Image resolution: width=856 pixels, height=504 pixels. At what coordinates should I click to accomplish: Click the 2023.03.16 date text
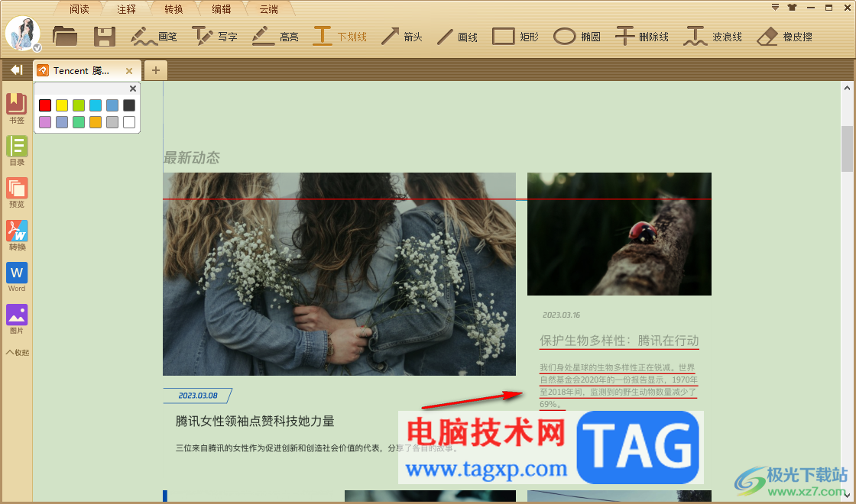tap(561, 315)
